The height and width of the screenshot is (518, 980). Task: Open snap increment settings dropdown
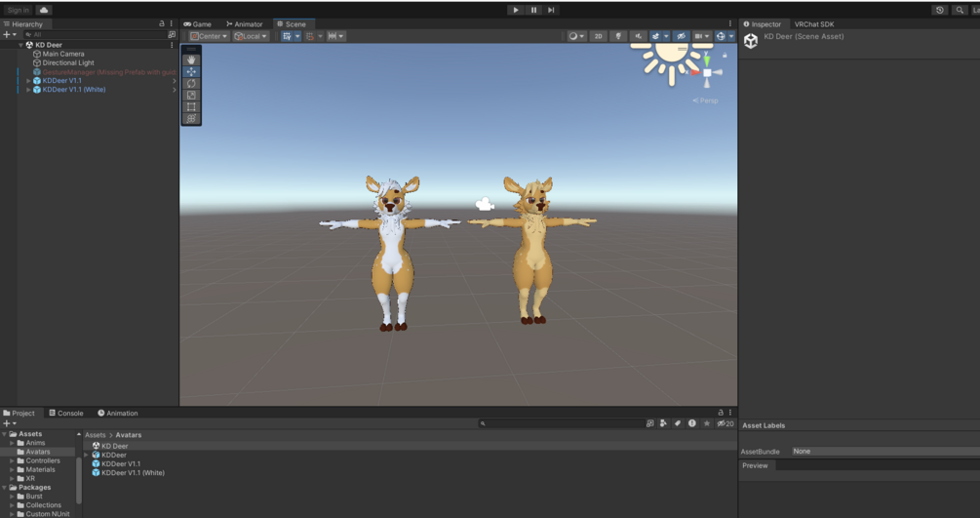(335, 36)
